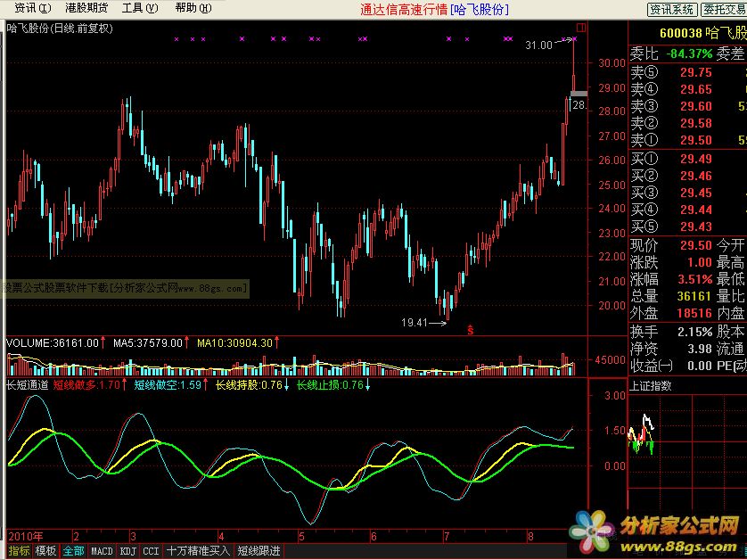Click the 买③ price 29.45

(695, 193)
